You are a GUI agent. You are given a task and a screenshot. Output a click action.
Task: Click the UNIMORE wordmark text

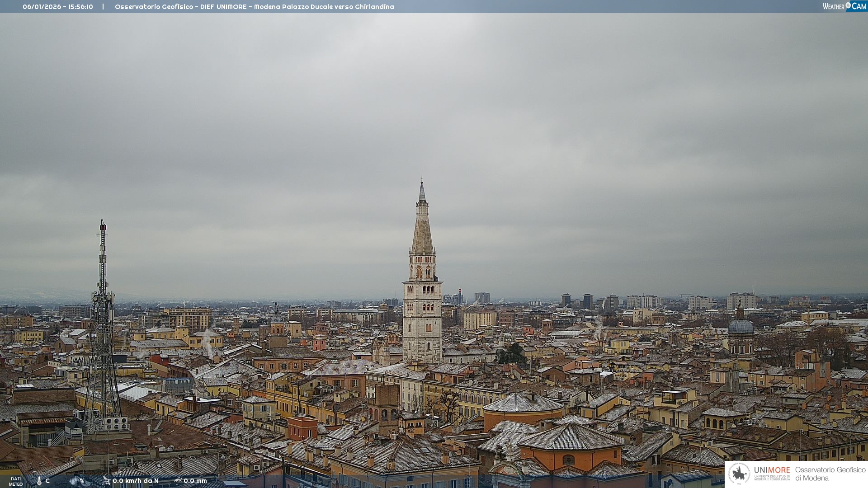point(772,470)
